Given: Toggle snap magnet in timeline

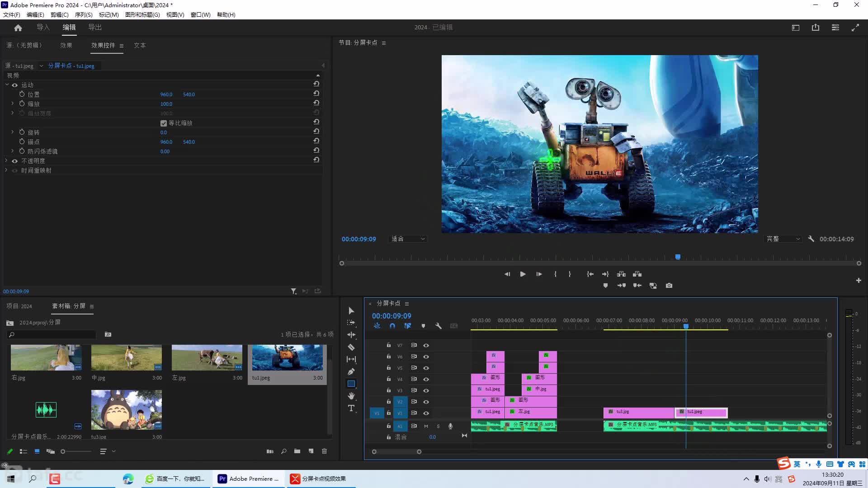Looking at the screenshot, I should (392, 326).
